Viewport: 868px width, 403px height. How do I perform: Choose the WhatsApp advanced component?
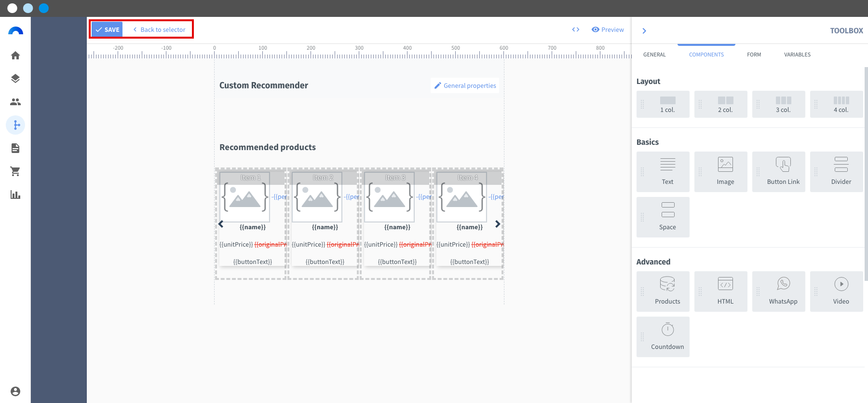pyautogui.click(x=779, y=292)
